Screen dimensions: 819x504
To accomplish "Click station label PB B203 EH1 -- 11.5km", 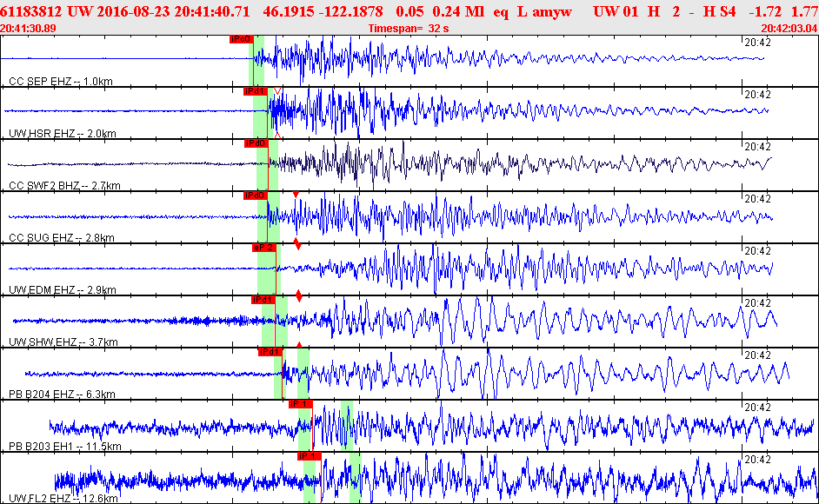I will pyautogui.click(x=65, y=447).
